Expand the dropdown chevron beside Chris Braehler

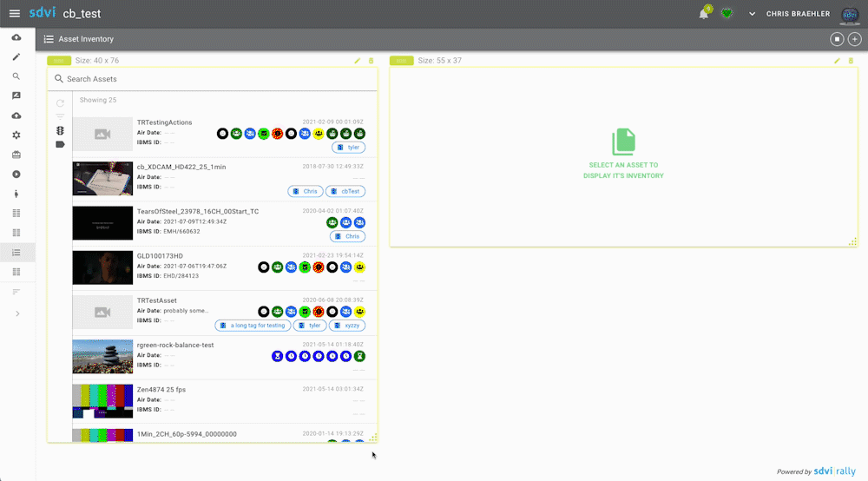[752, 14]
